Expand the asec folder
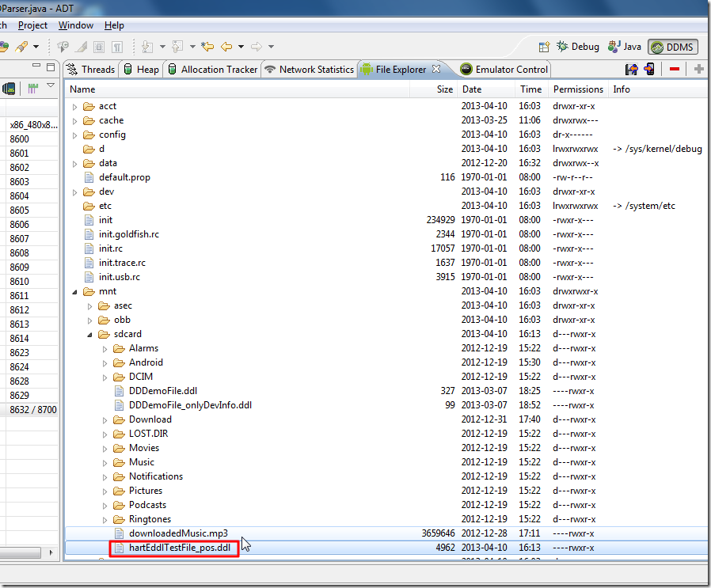711x588 pixels. pos(89,306)
